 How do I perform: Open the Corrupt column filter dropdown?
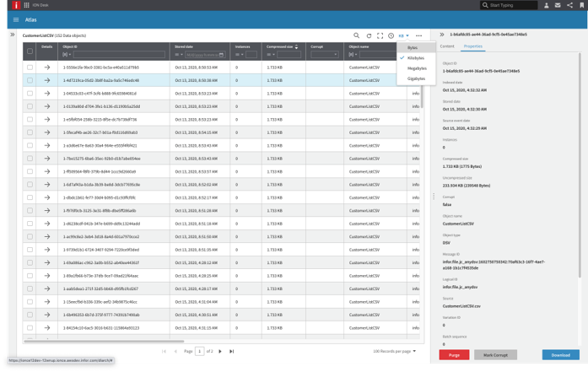pyautogui.click(x=324, y=55)
